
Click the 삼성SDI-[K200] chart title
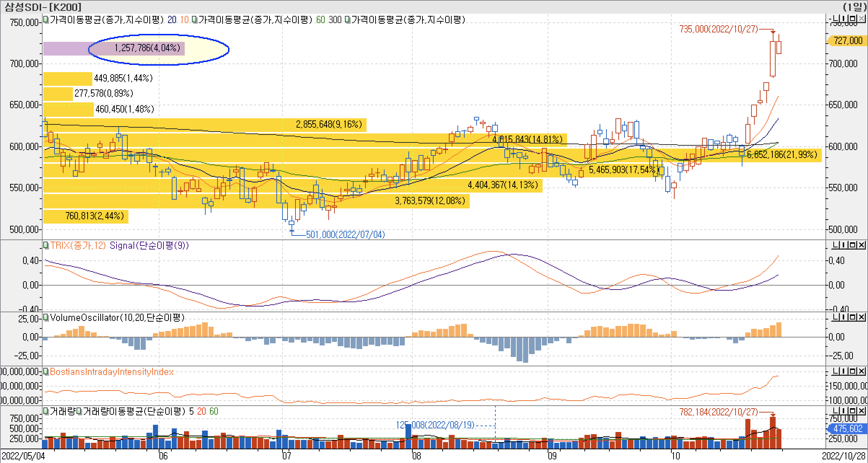pyautogui.click(x=43, y=7)
